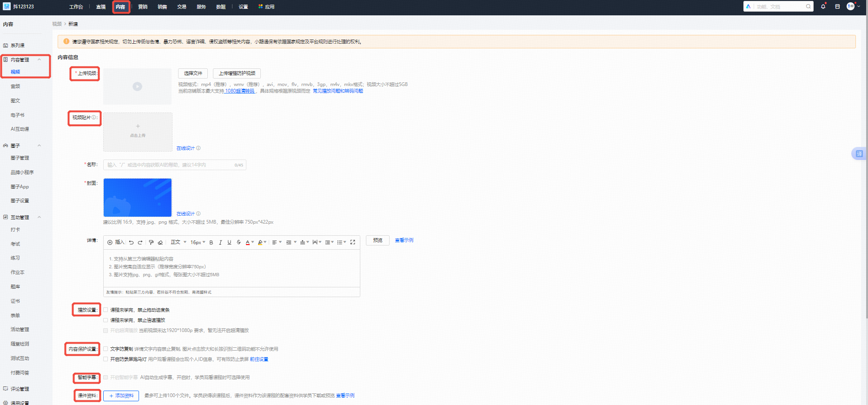Click the 上传增强防护视频 button
Viewport: 868px width, 405px height.
[x=237, y=73]
